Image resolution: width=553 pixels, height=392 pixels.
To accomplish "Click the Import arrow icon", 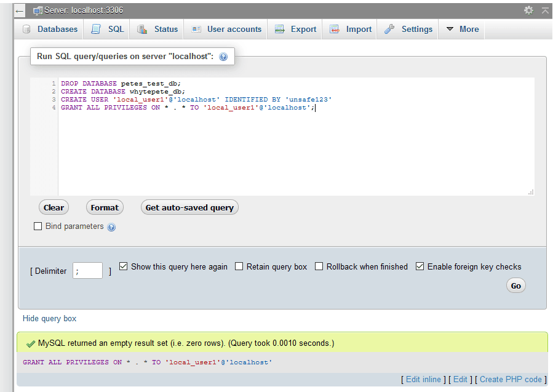I will pos(335,29).
